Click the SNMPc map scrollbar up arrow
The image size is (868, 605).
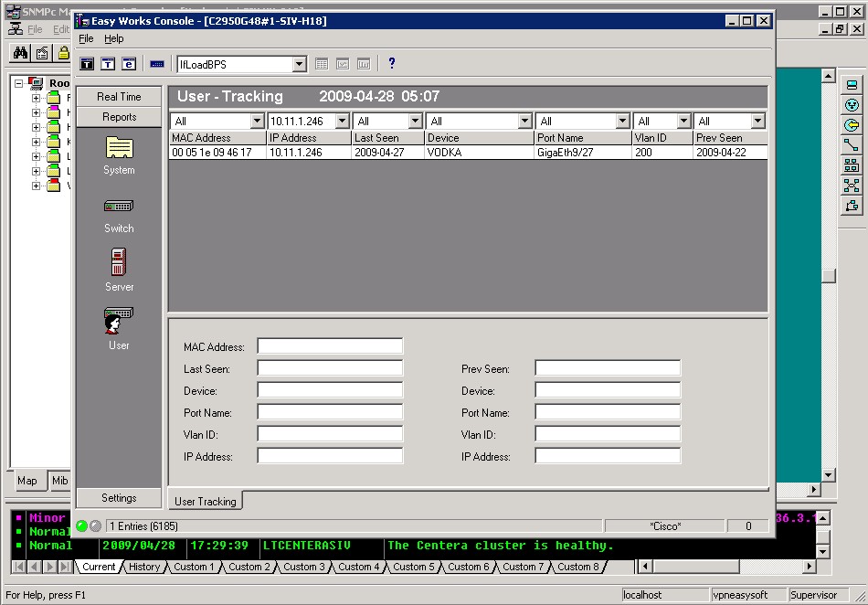(828, 75)
